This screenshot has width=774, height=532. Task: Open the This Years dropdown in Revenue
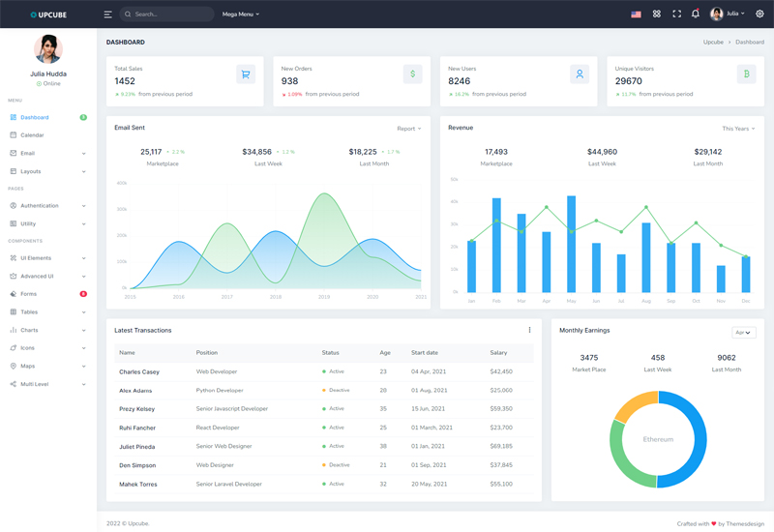[x=737, y=129]
